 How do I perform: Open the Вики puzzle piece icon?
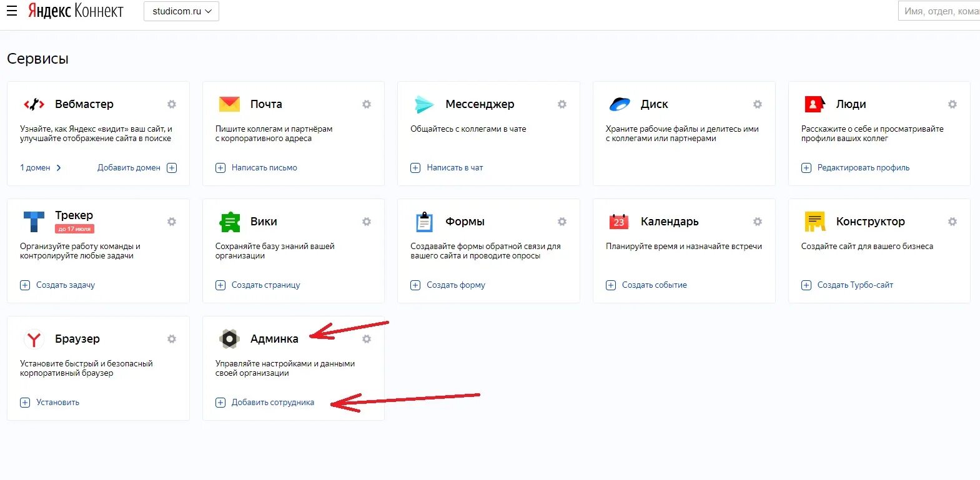tap(229, 222)
